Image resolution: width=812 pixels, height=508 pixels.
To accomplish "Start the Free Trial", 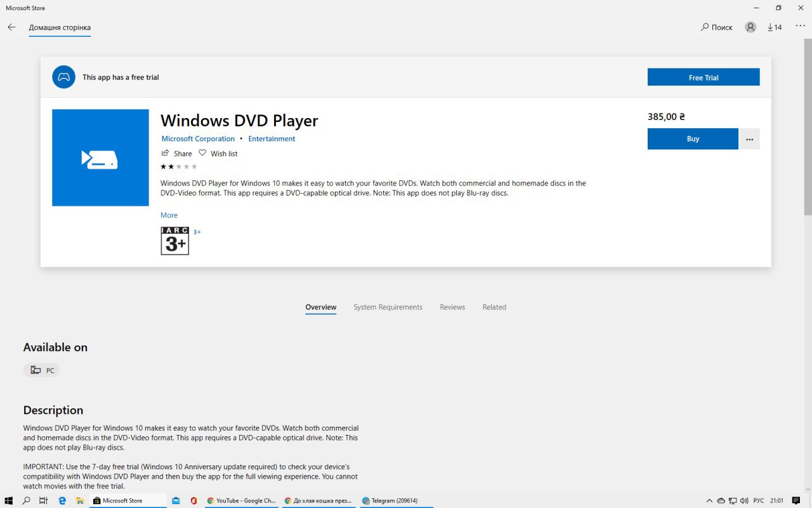I will (704, 77).
